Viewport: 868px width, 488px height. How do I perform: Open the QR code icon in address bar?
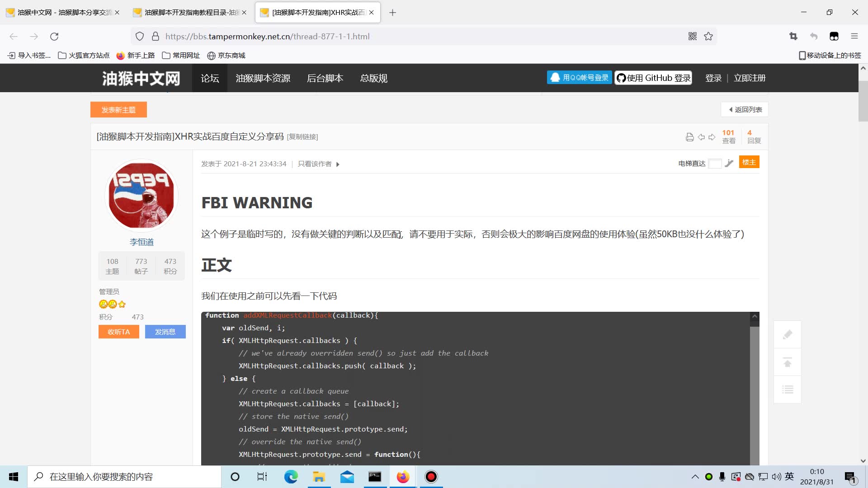pyautogui.click(x=692, y=37)
